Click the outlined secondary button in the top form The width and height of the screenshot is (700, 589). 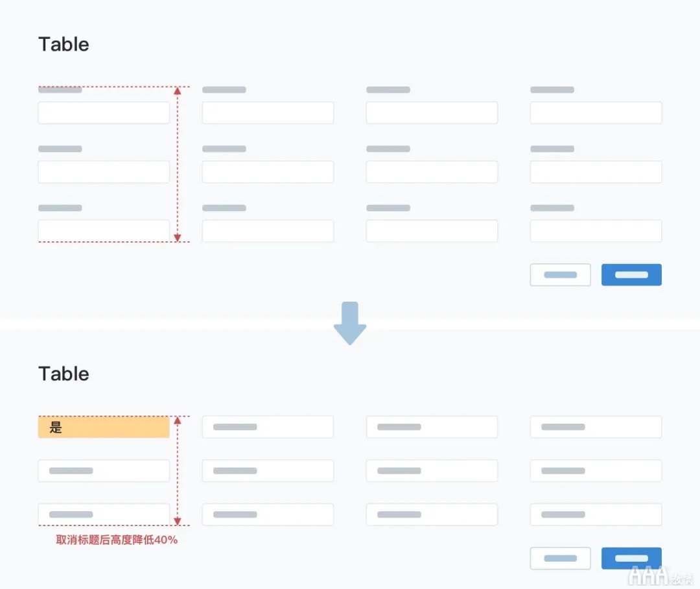click(560, 275)
